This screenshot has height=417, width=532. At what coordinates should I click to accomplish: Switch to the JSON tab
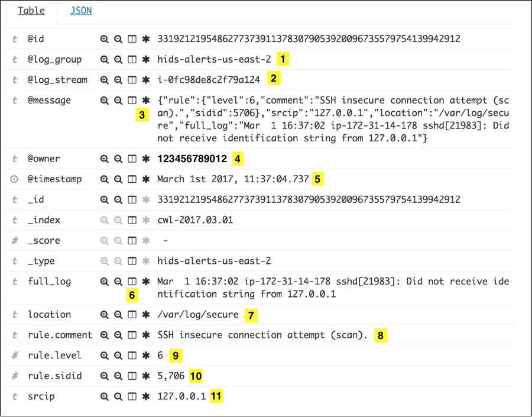tap(81, 10)
